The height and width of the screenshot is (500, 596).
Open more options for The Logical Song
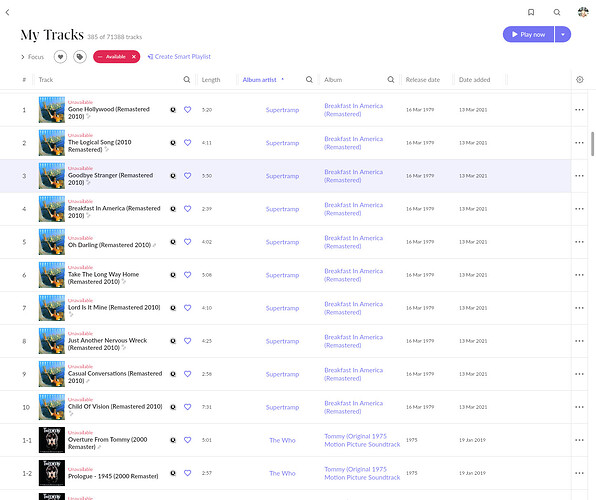579,143
